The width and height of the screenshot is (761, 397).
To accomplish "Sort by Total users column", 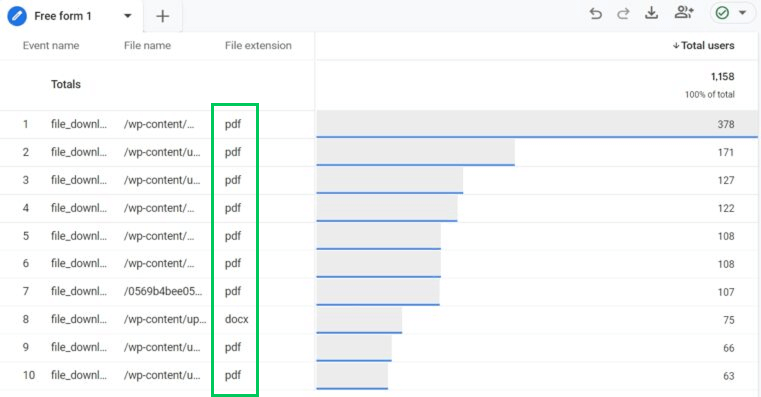I will 703,46.
